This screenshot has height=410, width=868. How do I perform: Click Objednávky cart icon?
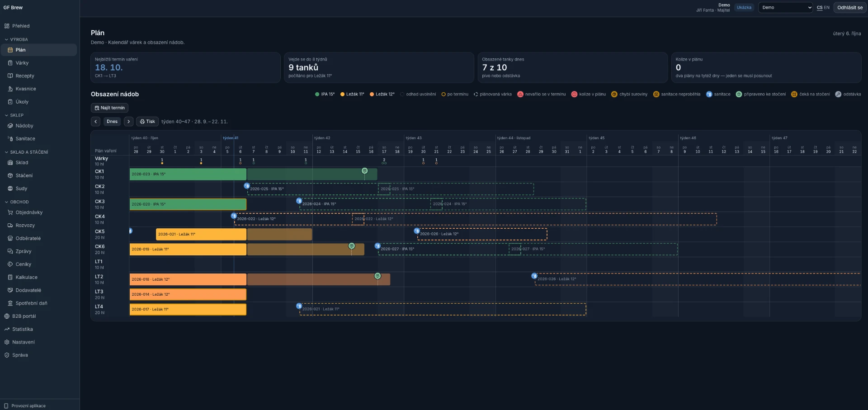[10, 212]
